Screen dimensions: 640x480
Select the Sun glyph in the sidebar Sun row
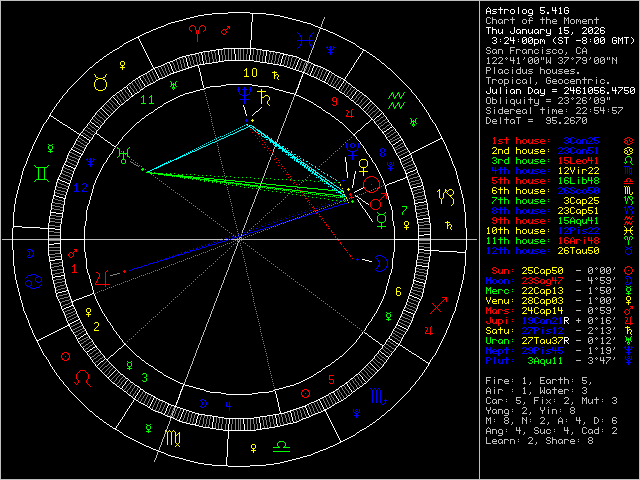pos(628,271)
